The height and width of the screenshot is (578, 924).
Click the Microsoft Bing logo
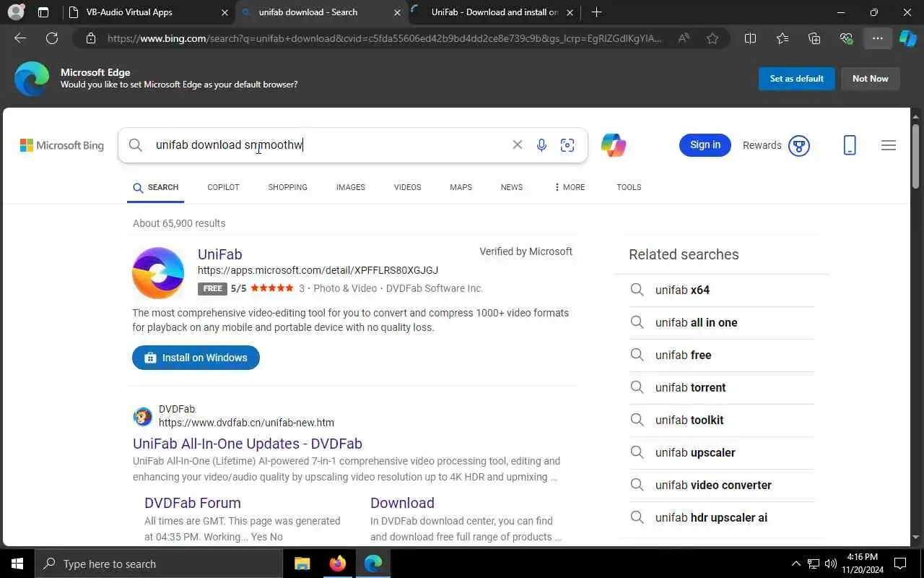(x=62, y=145)
